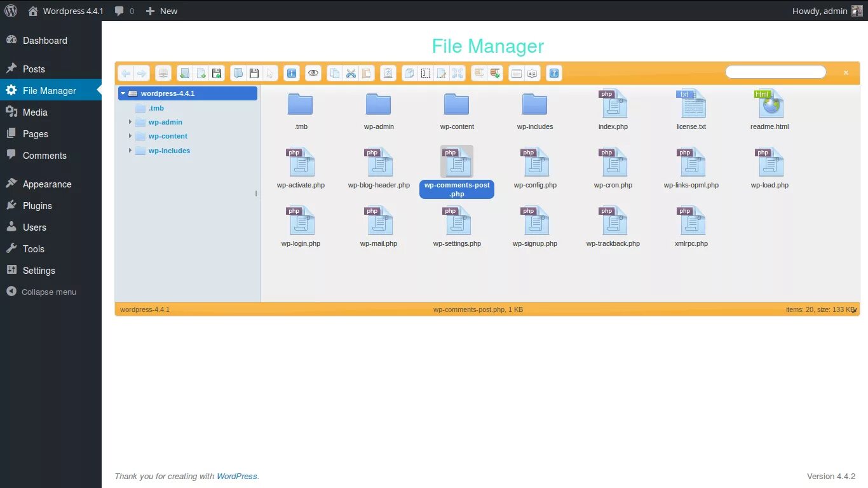This screenshot has height=488, width=868.
Task: Click the Preview eye icon in toolbar
Action: (313, 73)
